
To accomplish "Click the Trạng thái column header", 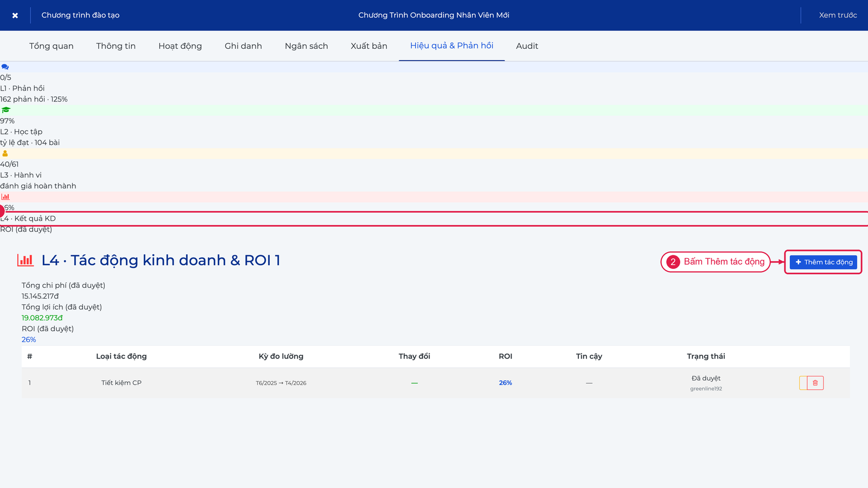I will (x=706, y=356).
